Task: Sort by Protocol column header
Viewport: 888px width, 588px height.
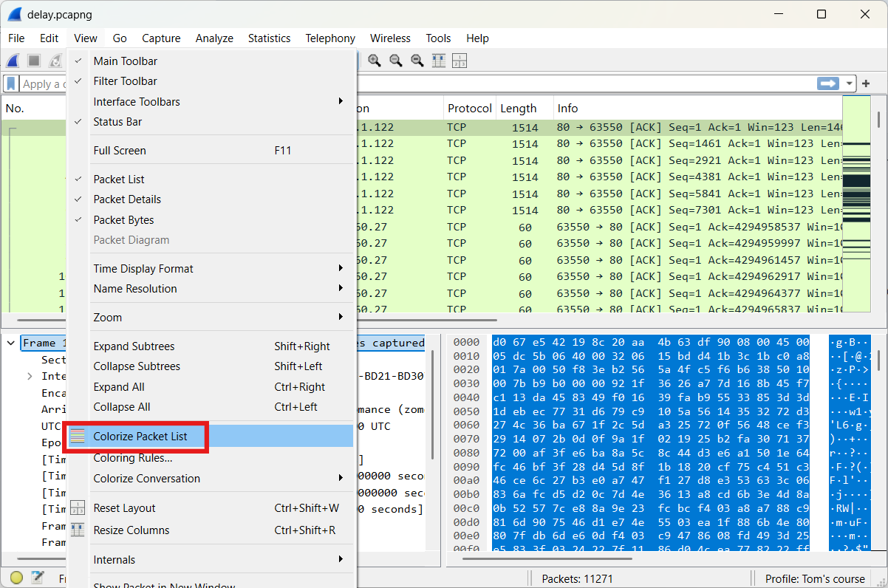Action: click(x=469, y=108)
